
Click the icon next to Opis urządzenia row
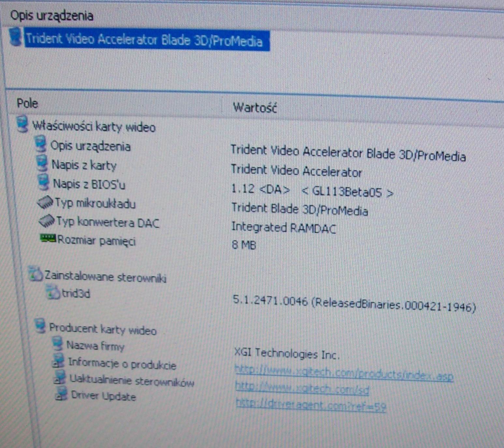tap(41, 144)
